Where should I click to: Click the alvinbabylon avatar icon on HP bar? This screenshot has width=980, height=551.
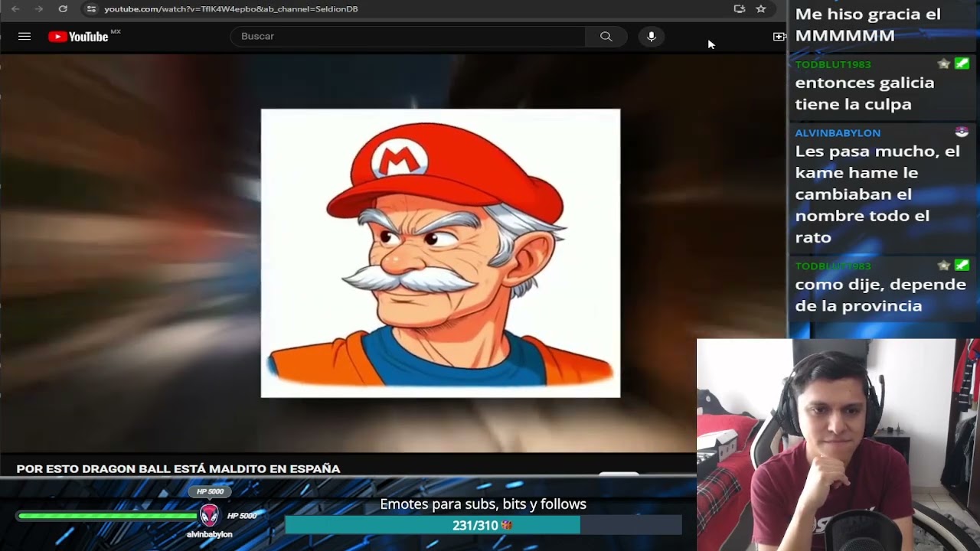click(209, 515)
